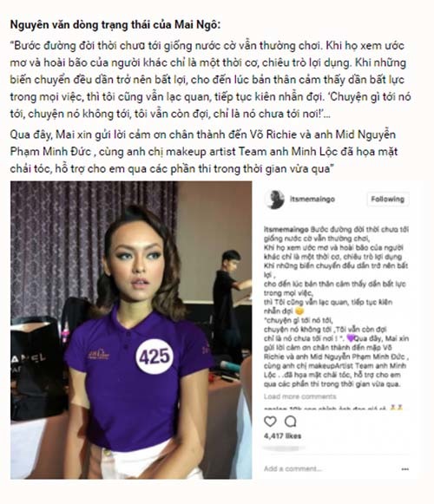Click the heading about Mai Ngô's status
The image size is (434, 504).
[x=115, y=25]
